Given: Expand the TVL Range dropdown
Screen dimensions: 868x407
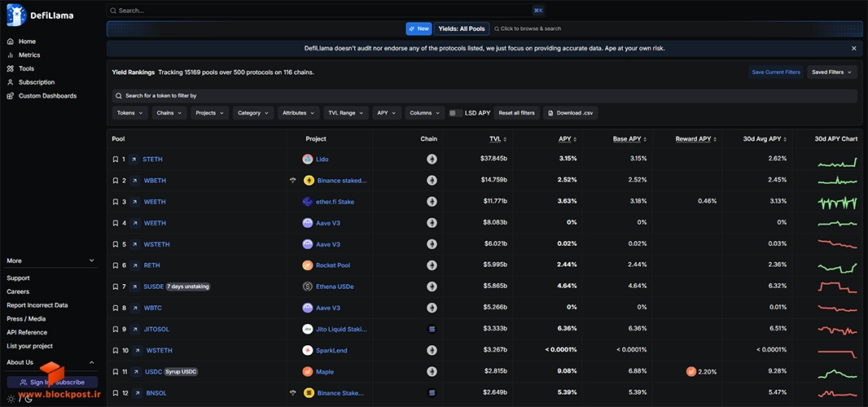Looking at the screenshot, I should (346, 113).
